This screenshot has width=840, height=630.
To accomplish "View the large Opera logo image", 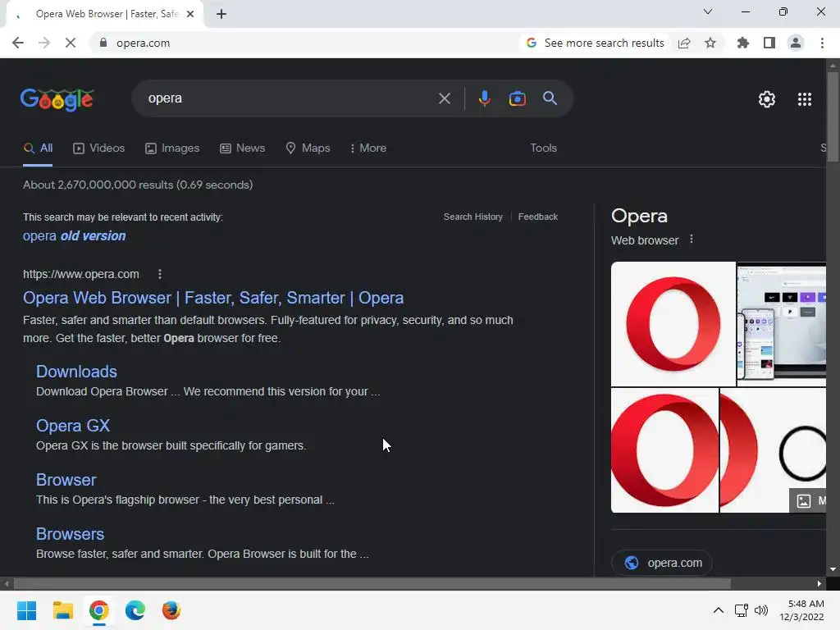I will point(673,323).
